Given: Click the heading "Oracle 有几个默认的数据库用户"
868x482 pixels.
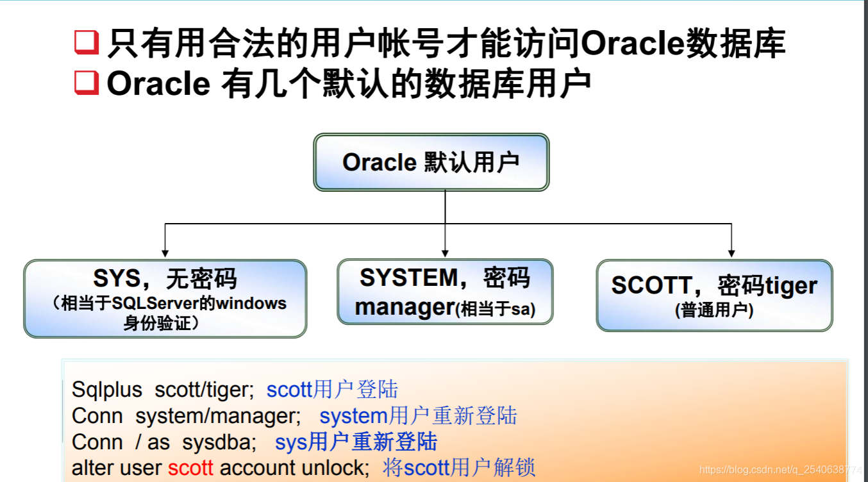Looking at the screenshot, I should tap(349, 84).
